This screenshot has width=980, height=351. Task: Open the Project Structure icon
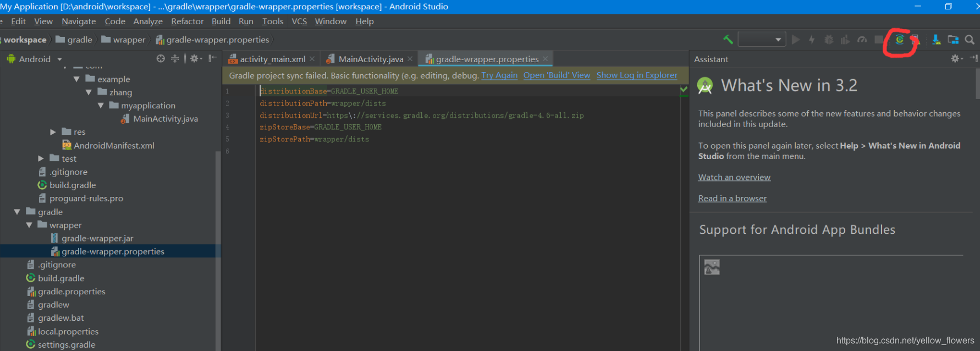953,40
